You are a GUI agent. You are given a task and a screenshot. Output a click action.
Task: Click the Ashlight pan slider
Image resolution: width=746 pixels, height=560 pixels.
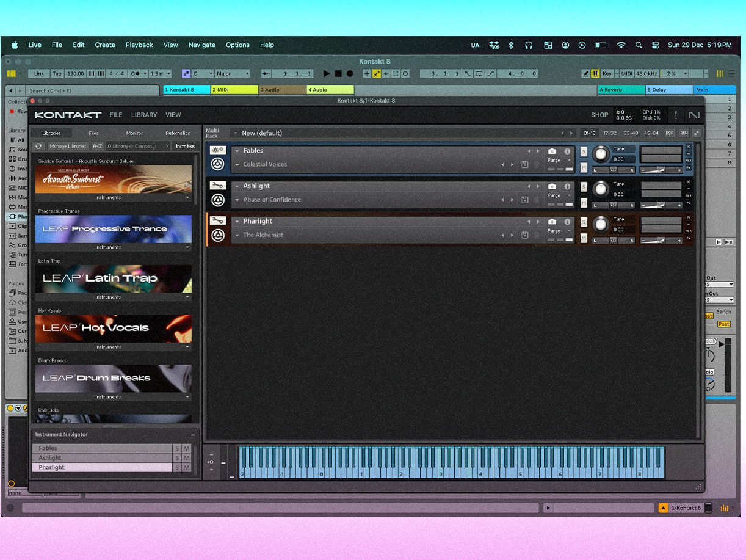[614, 205]
